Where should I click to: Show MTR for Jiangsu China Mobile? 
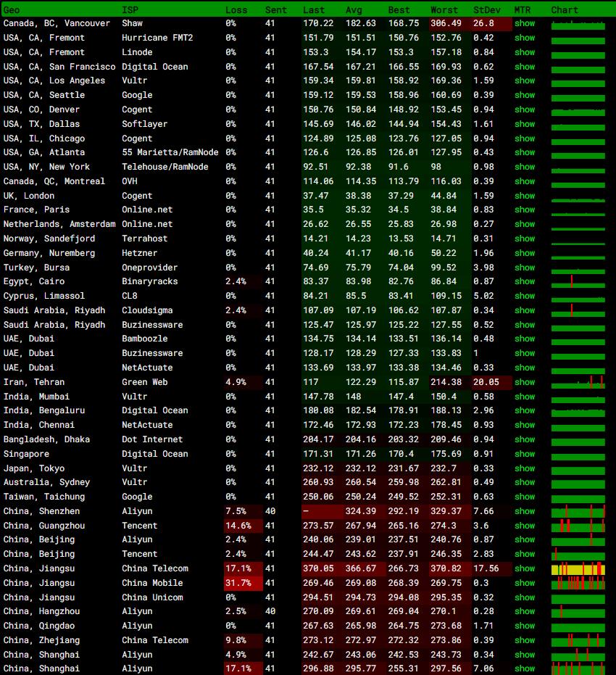point(525,583)
